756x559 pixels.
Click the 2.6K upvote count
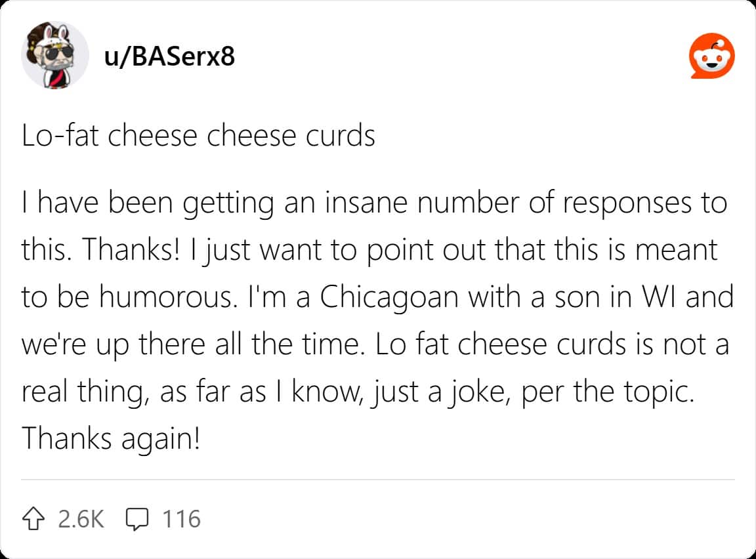81,520
